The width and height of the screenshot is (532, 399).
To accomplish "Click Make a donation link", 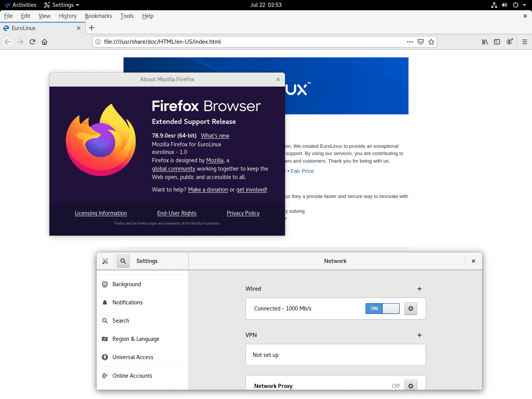I will click(208, 190).
